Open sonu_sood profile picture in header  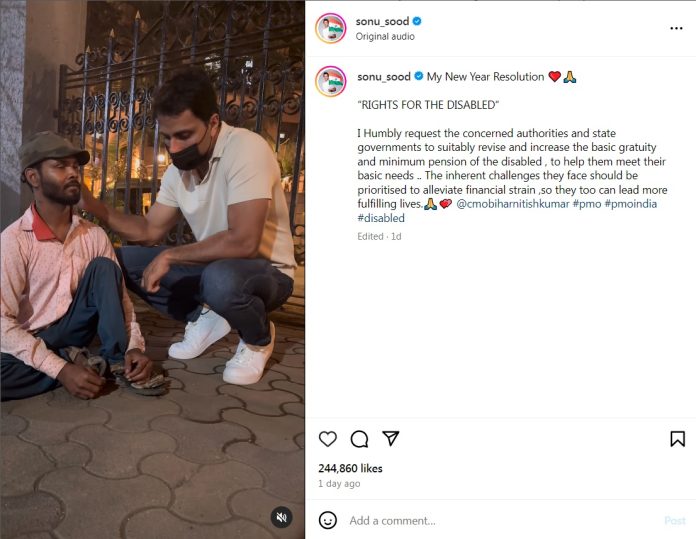(331, 28)
